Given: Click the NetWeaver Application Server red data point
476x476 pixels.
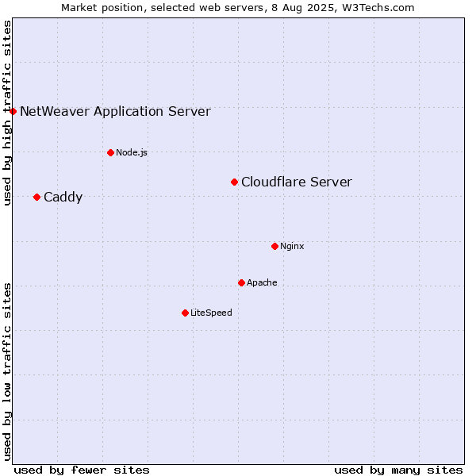Looking at the screenshot, I should [13, 112].
